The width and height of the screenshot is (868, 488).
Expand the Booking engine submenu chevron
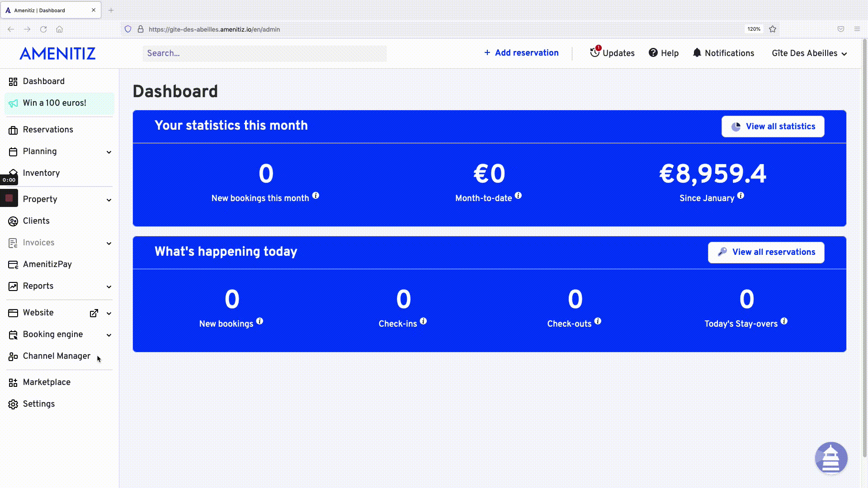click(109, 335)
